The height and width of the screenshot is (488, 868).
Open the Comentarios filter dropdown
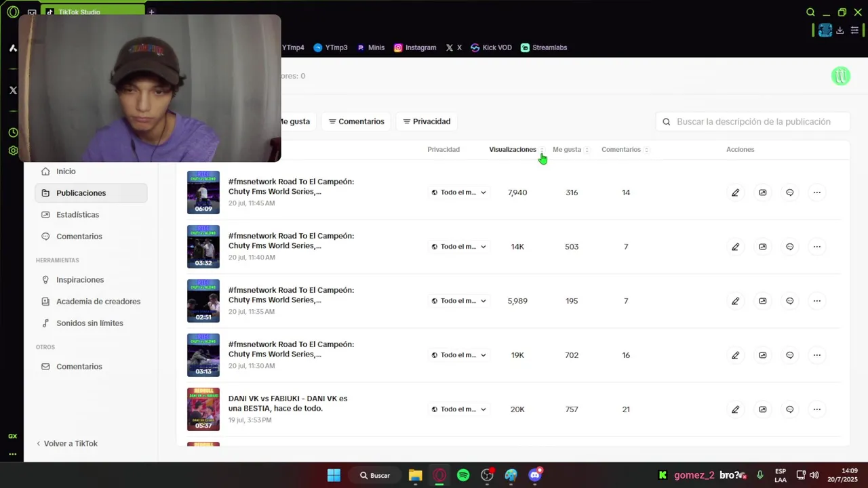pyautogui.click(x=357, y=121)
